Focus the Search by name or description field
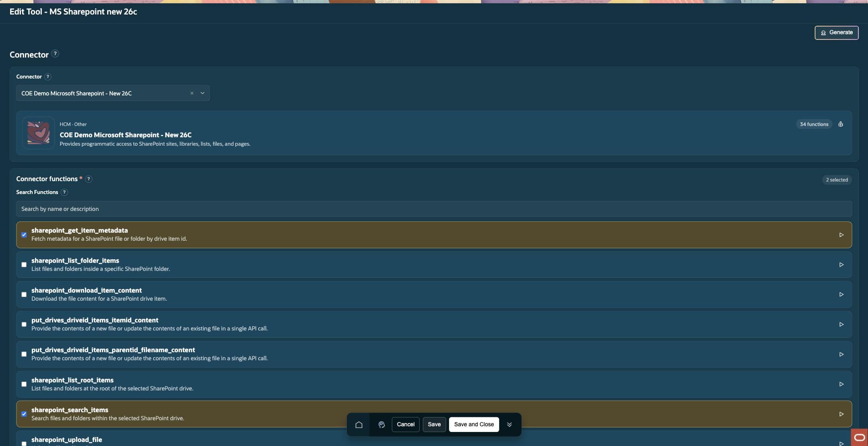Screen dimensions: 868x446 pyautogui.click(x=434, y=209)
